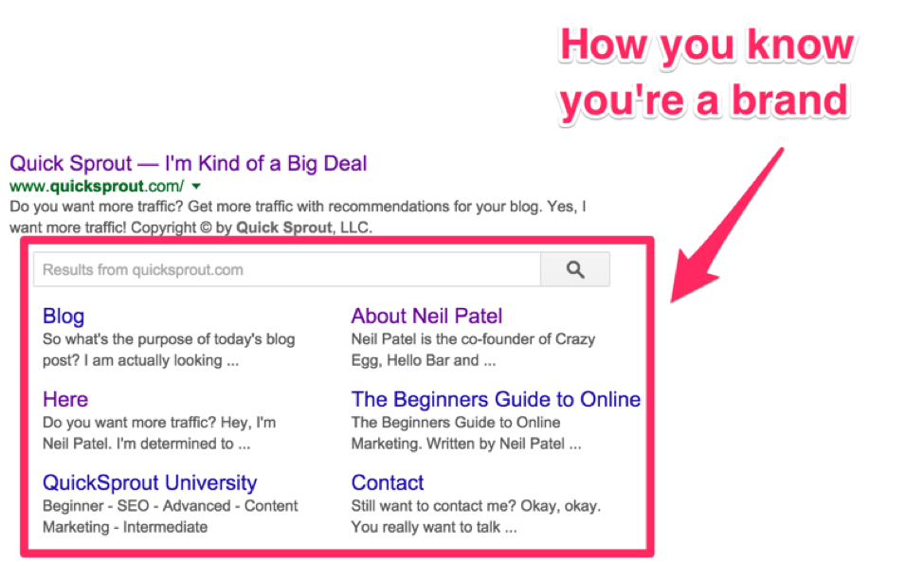This screenshot has width=924, height=563.
Task: Click the snippet 'Hey, I'm Neil Patel'
Action: coord(159,433)
